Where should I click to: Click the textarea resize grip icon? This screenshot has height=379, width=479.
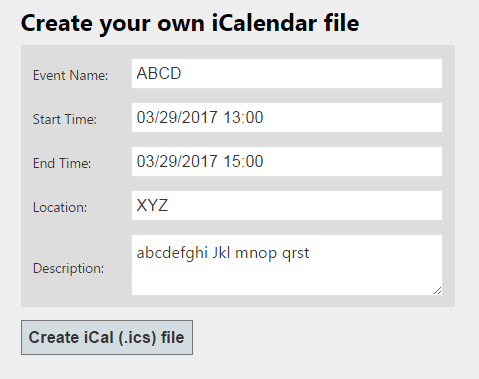point(438,291)
